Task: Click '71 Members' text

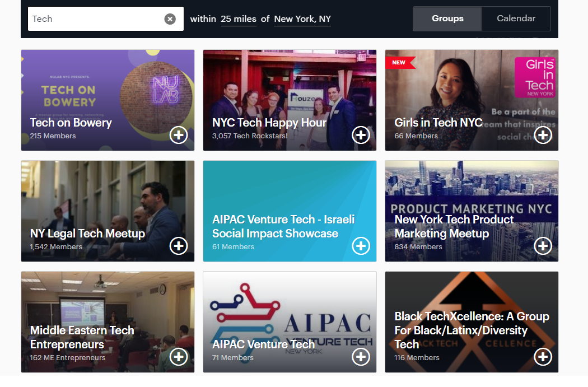Action: pos(233,358)
